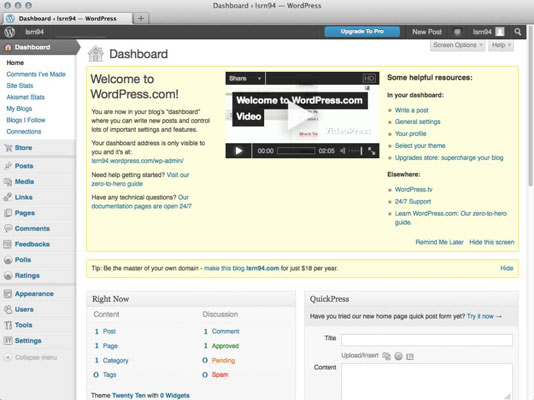Viewport: 534px width, 400px height.
Task: Play the welcome video from control bar
Action: 238,150
